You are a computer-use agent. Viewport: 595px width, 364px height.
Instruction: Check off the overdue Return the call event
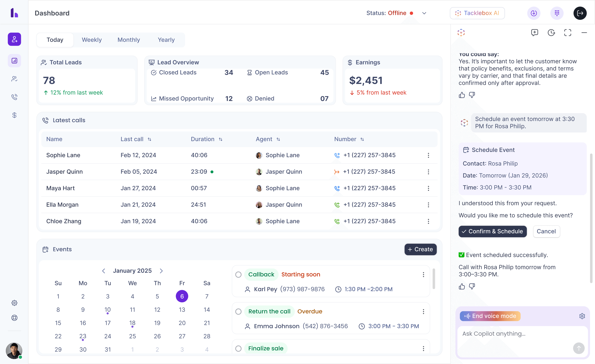pos(239,311)
